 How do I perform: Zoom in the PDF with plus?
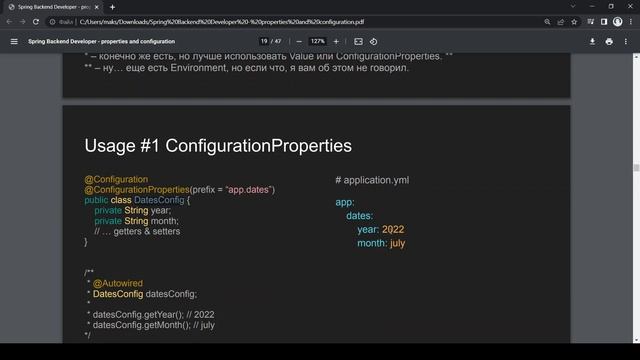click(x=336, y=42)
